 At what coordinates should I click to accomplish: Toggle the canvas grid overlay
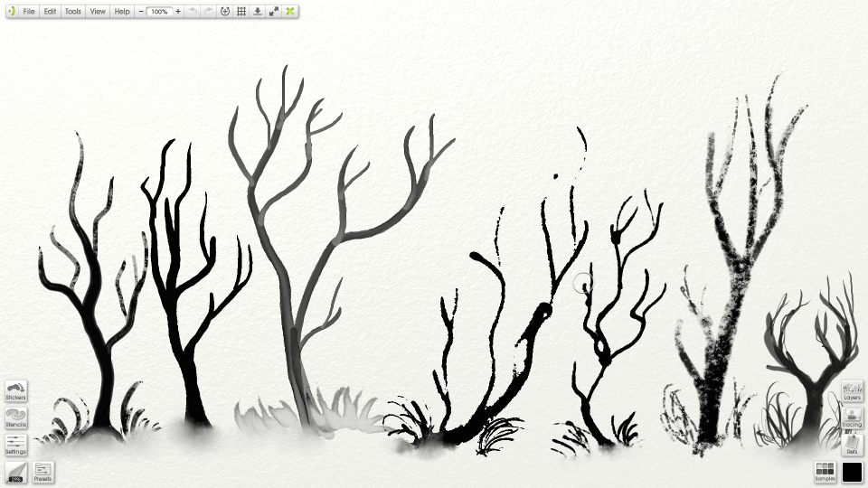[x=241, y=12]
